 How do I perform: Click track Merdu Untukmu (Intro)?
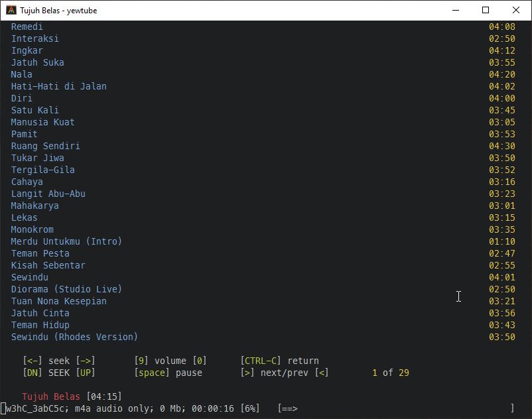[x=66, y=241]
